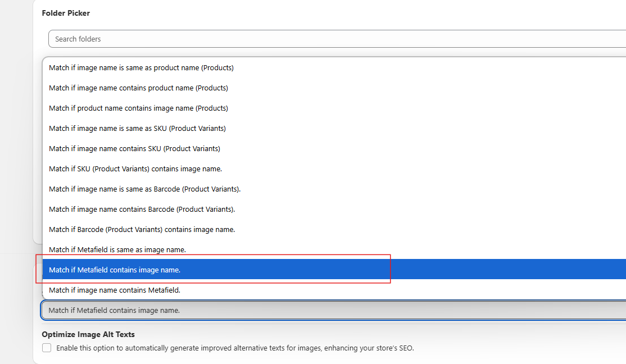Screen dimensions: 626x364
Task: Pick "Barcode (Product Variants) contains image name" option
Action: click(x=142, y=230)
